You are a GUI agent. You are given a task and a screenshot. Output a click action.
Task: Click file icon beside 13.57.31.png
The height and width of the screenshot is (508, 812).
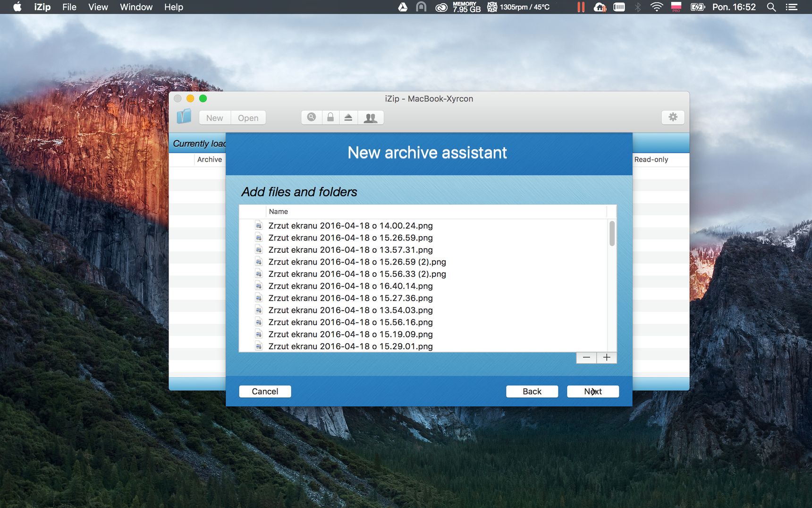pos(259,250)
